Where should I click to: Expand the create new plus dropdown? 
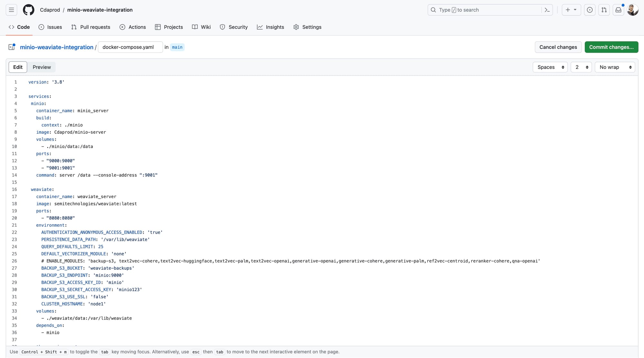coord(571,10)
